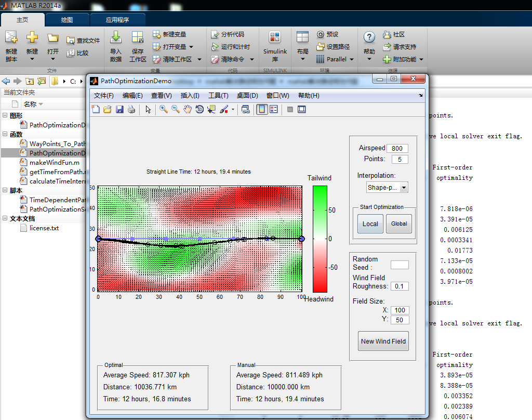Collapse the Figures group in file tree
The height and width of the screenshot is (420, 532).
[x=5, y=115]
